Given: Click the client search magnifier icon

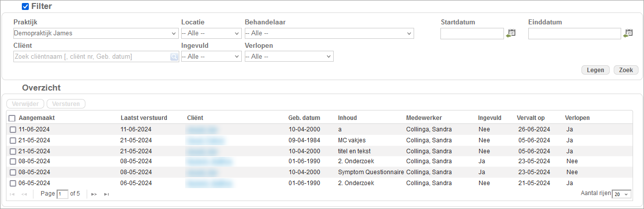Looking at the screenshot, I should 174,57.
